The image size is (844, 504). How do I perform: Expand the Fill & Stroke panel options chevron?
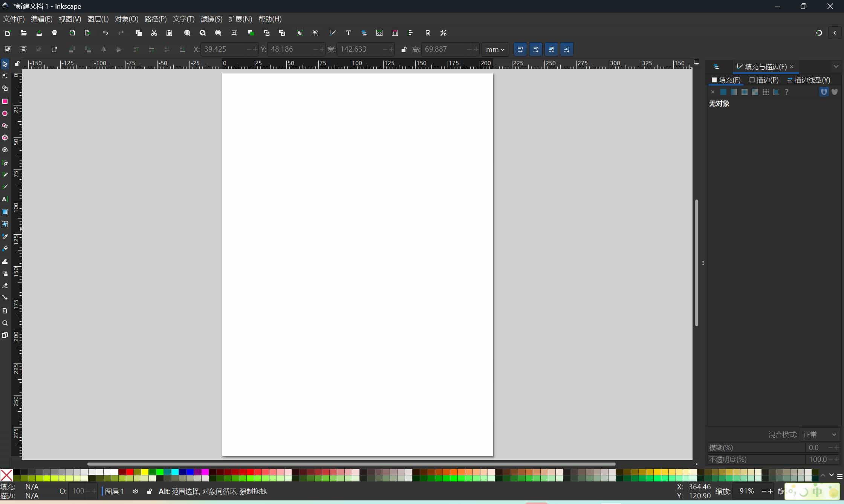click(x=836, y=66)
